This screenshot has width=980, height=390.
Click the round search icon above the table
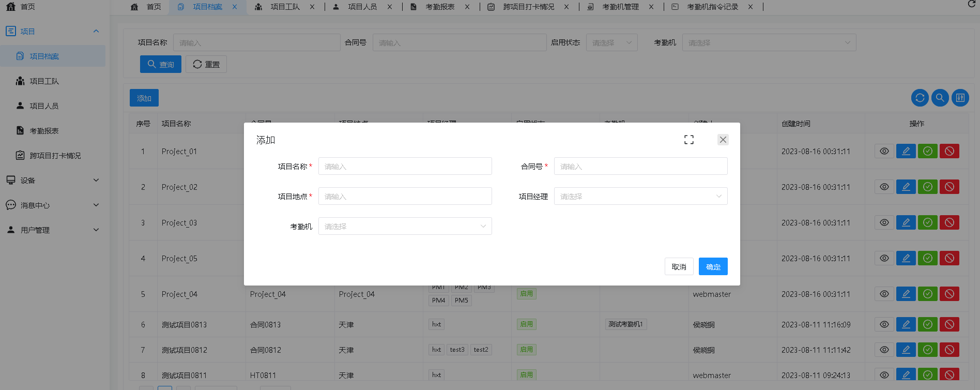point(940,98)
